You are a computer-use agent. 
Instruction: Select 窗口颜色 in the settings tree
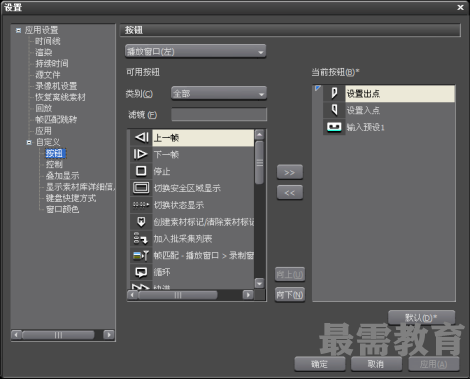(62, 209)
